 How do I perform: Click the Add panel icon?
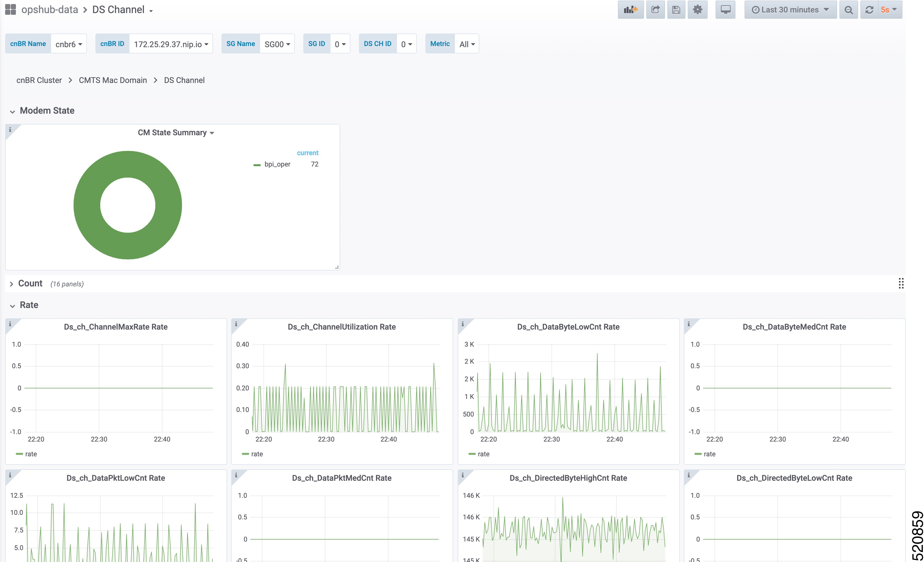point(631,10)
